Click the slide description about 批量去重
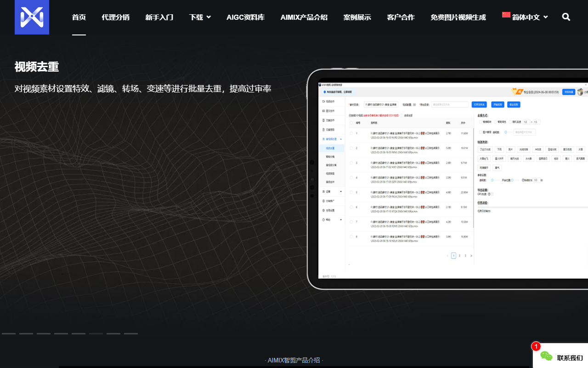Image resolution: width=588 pixels, height=368 pixels. click(x=143, y=88)
